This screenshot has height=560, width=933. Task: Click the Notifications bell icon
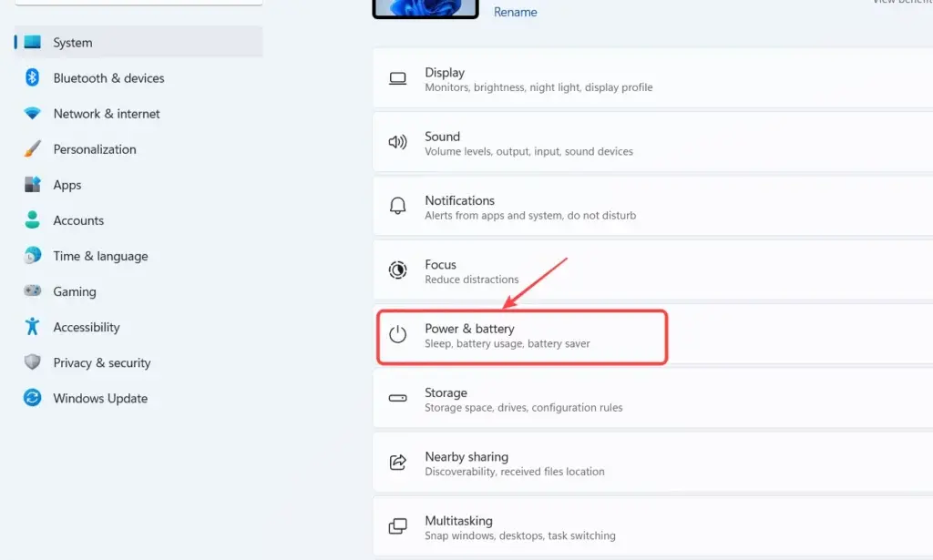click(397, 207)
